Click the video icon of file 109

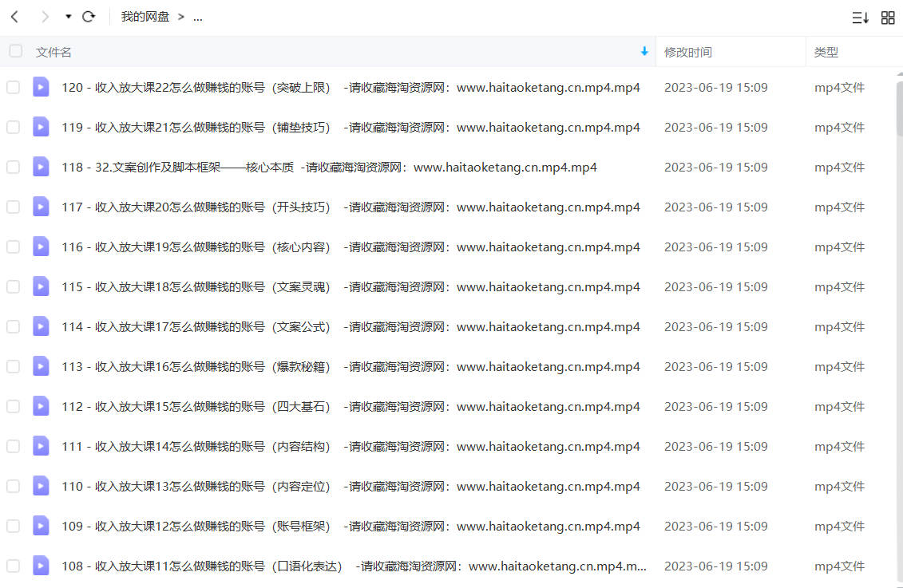[x=41, y=526]
